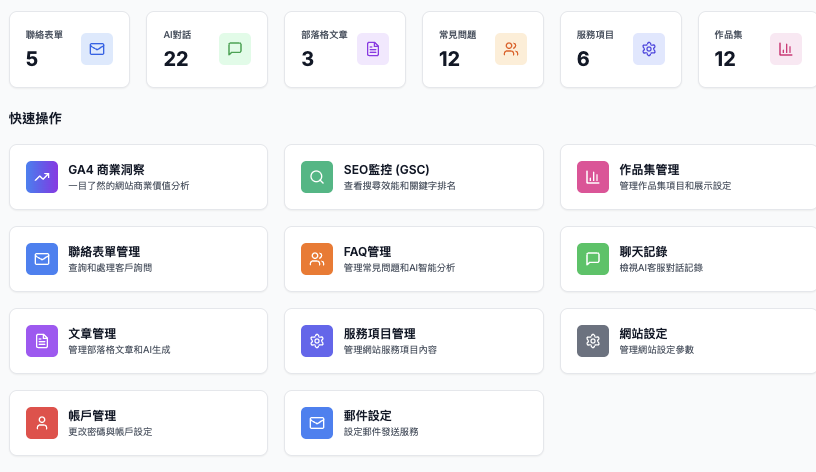Click the red 帳戶管理 user icon
The width and height of the screenshot is (816, 472).
[x=42, y=423]
